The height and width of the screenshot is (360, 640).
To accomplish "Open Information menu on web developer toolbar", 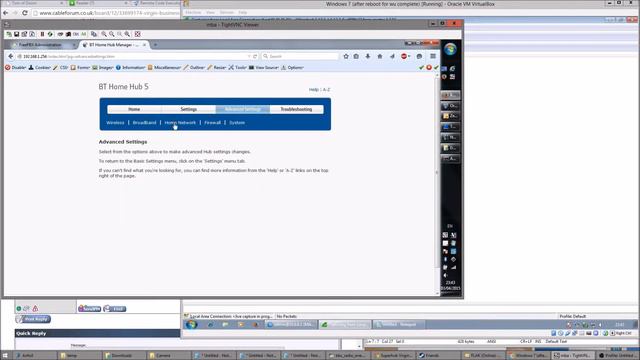I will (x=130, y=67).
